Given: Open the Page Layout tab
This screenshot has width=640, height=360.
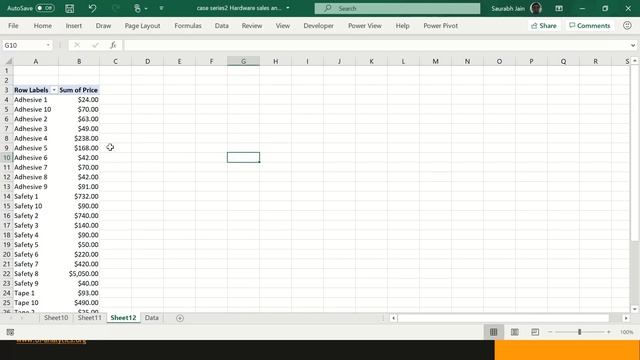Looking at the screenshot, I should point(142,26).
